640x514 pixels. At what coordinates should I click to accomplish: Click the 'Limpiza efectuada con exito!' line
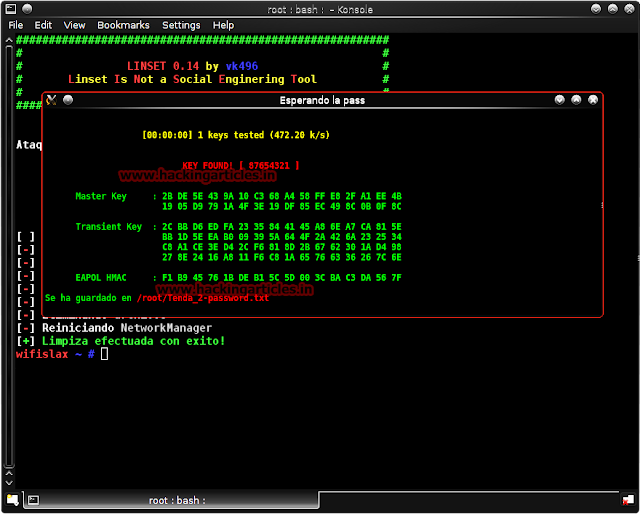[x=133, y=341]
